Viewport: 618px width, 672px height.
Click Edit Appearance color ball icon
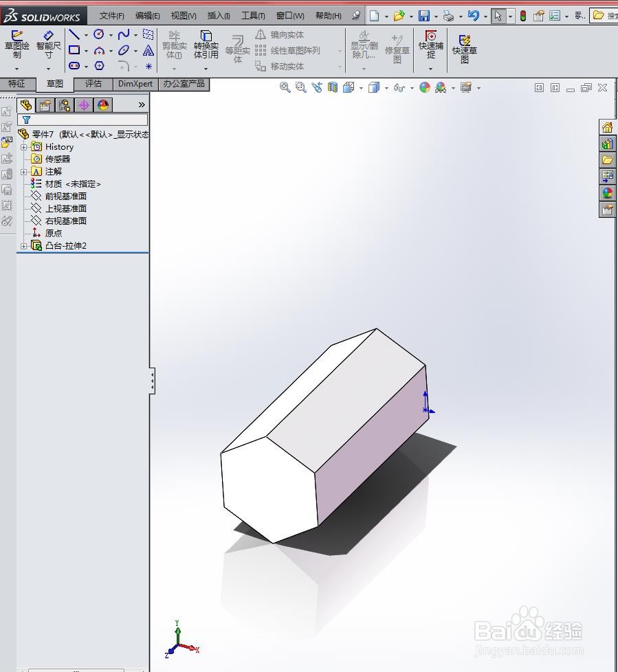coord(425,87)
